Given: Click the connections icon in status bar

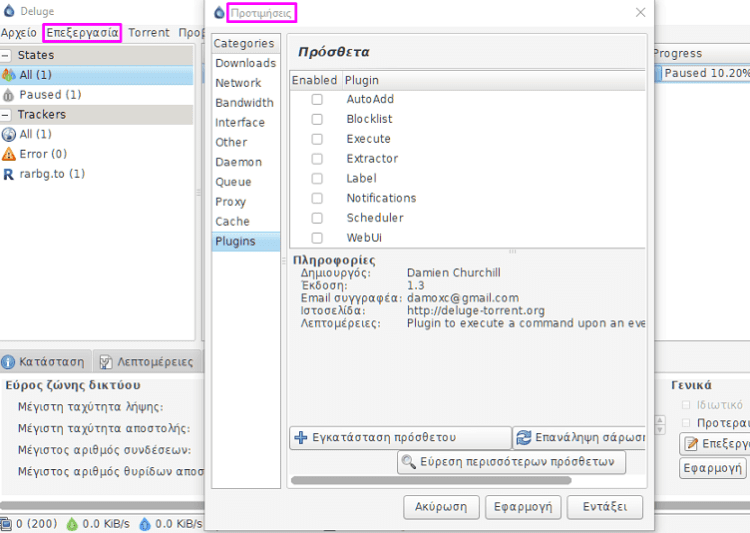Looking at the screenshot, I should pos(6,523).
